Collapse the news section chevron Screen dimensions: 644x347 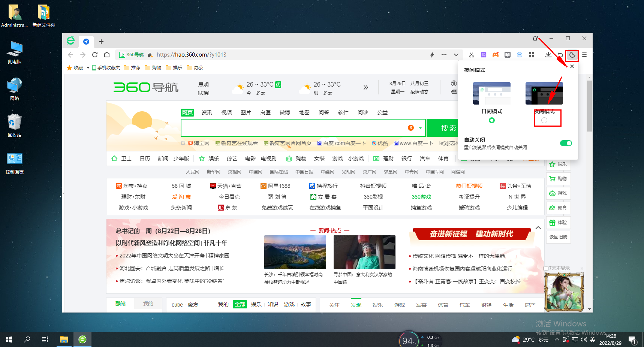pyautogui.click(x=538, y=227)
